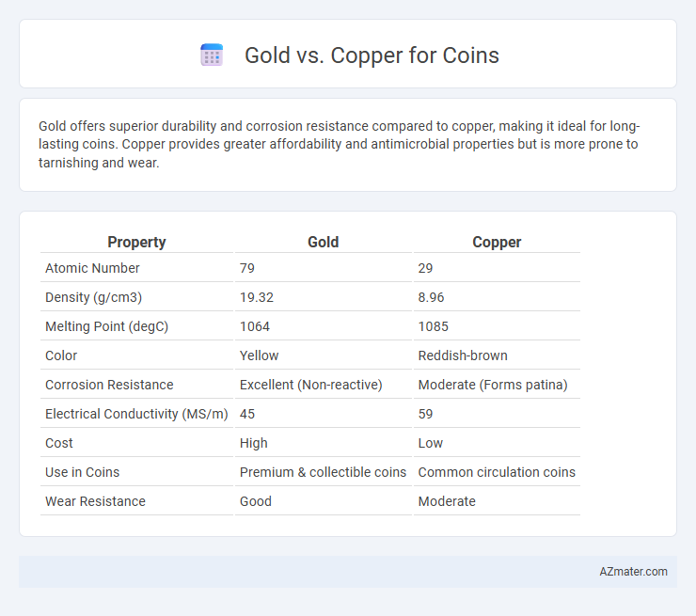The image size is (696, 616).
Task: Click the summary paragraph about gold durability
Action: point(340,144)
